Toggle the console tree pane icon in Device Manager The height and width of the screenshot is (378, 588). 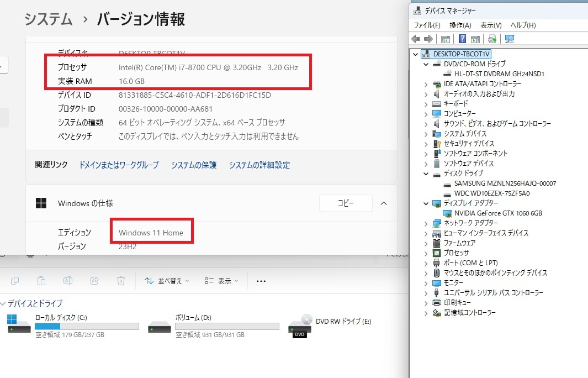(x=446, y=39)
